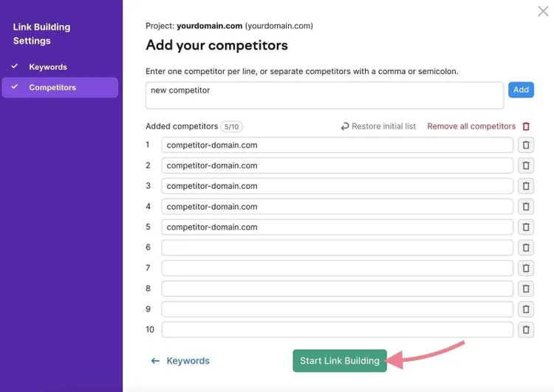
Task: Open Keywords step in sidebar
Action: pyautogui.click(x=48, y=66)
